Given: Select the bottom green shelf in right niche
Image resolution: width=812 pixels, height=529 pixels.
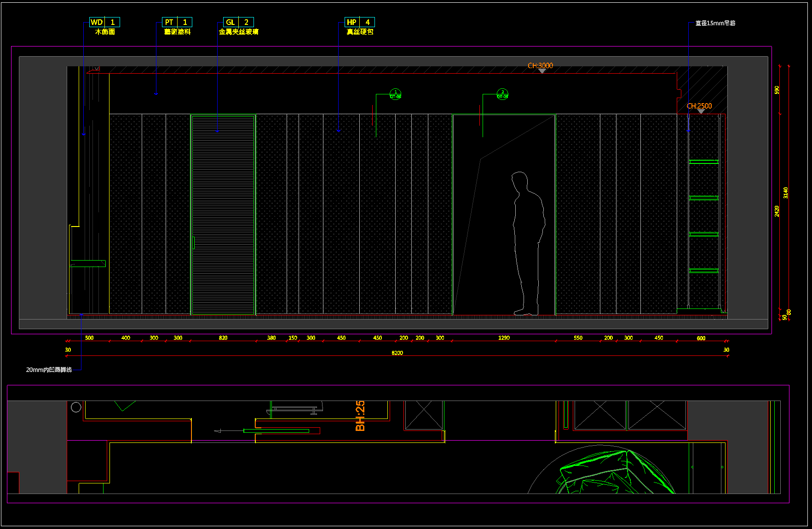Looking at the screenshot, I should click(704, 271).
